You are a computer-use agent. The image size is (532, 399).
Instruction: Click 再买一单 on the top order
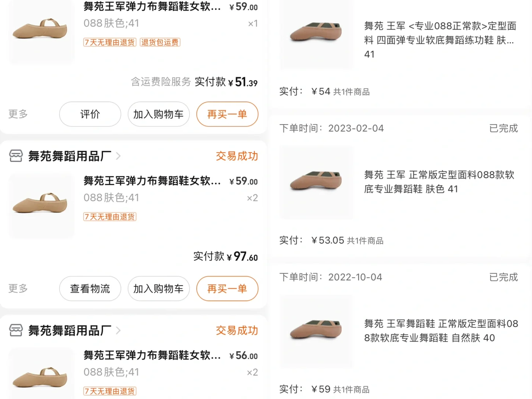coord(227,114)
